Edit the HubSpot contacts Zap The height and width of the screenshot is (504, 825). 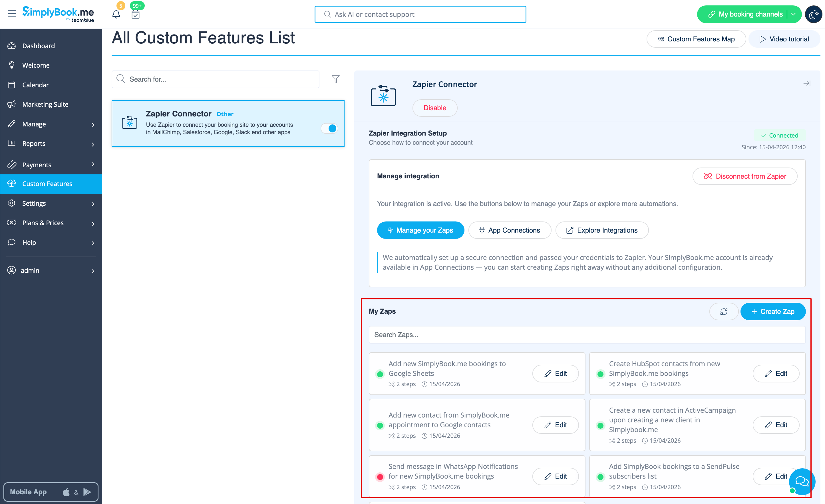click(x=776, y=374)
